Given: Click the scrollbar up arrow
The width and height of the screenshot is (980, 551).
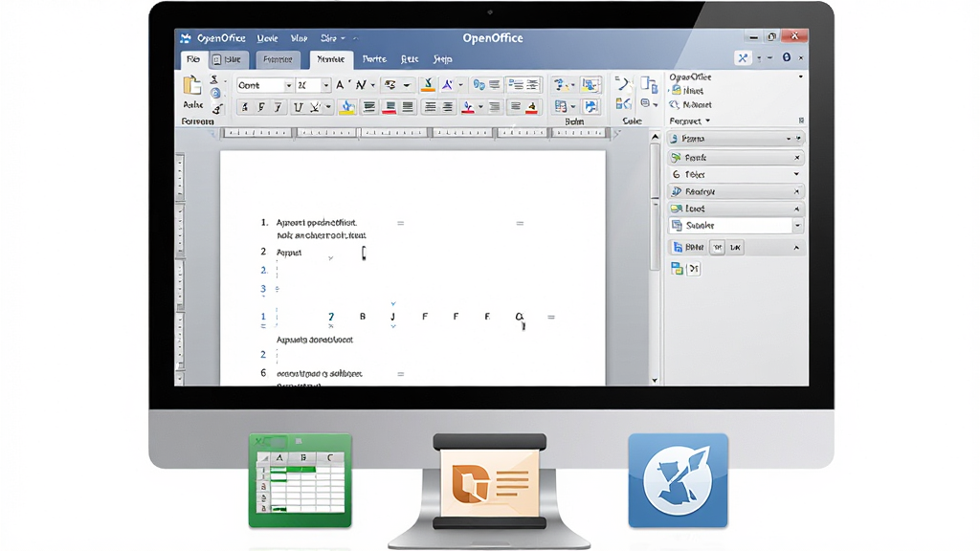Looking at the screenshot, I should pos(655,136).
